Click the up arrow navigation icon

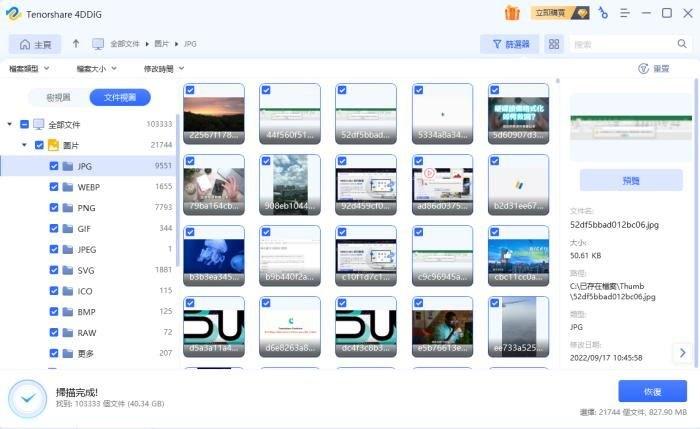click(x=76, y=44)
